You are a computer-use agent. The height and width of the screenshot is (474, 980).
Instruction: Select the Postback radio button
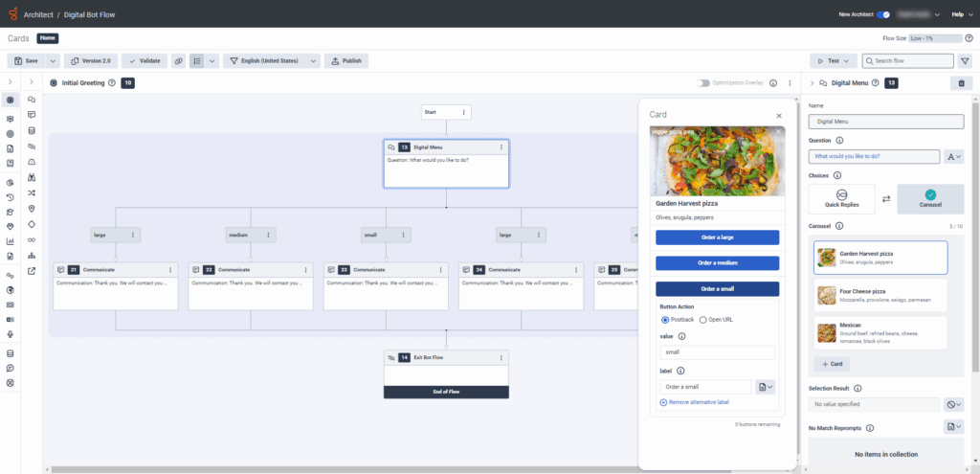click(665, 320)
